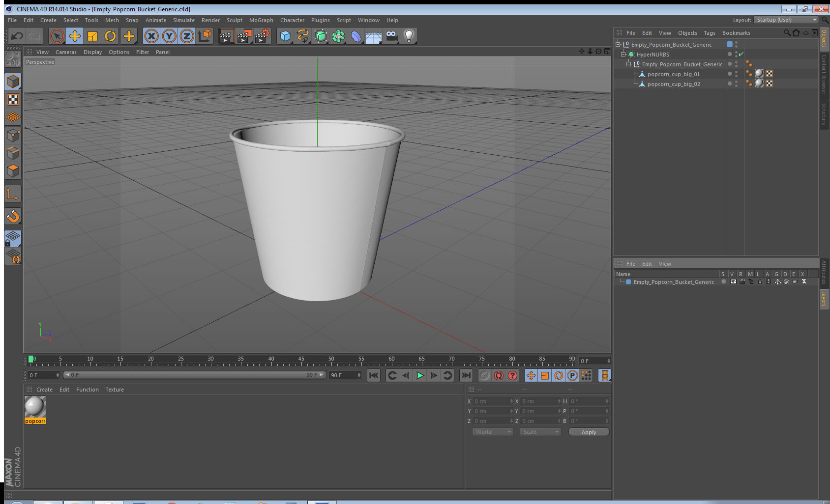The height and width of the screenshot is (504, 830).
Task: Open the spline pen tools icon
Action: click(x=303, y=36)
